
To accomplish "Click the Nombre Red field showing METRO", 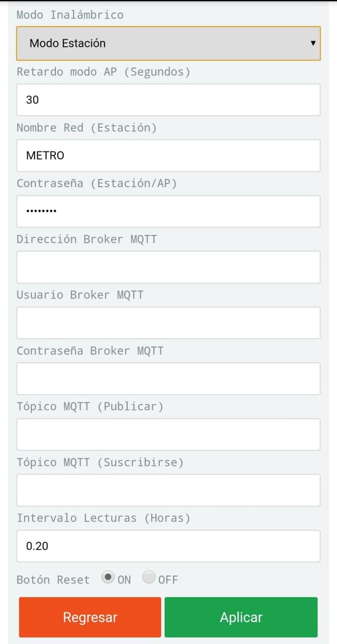I will (168, 155).
